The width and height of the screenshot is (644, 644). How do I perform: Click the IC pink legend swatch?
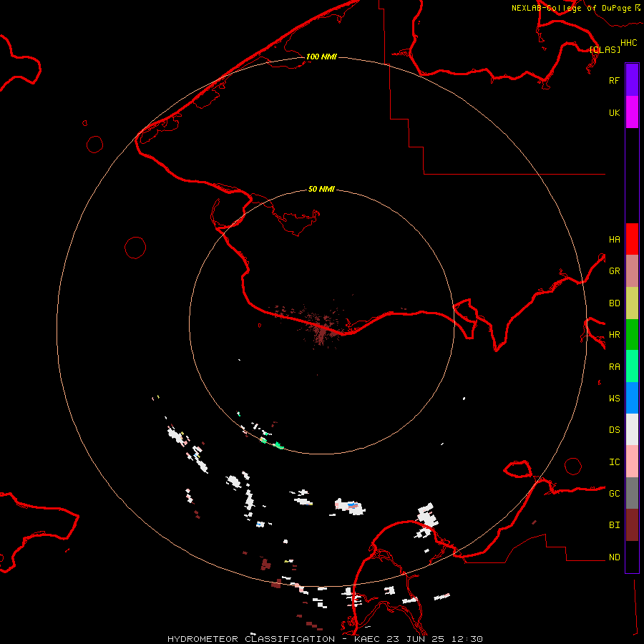pyautogui.click(x=632, y=462)
